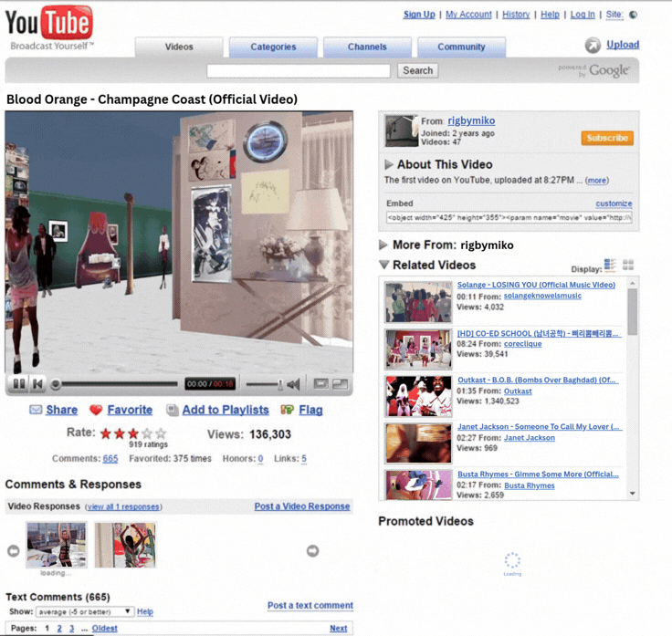Switch related videos to grid display

pos(628,265)
